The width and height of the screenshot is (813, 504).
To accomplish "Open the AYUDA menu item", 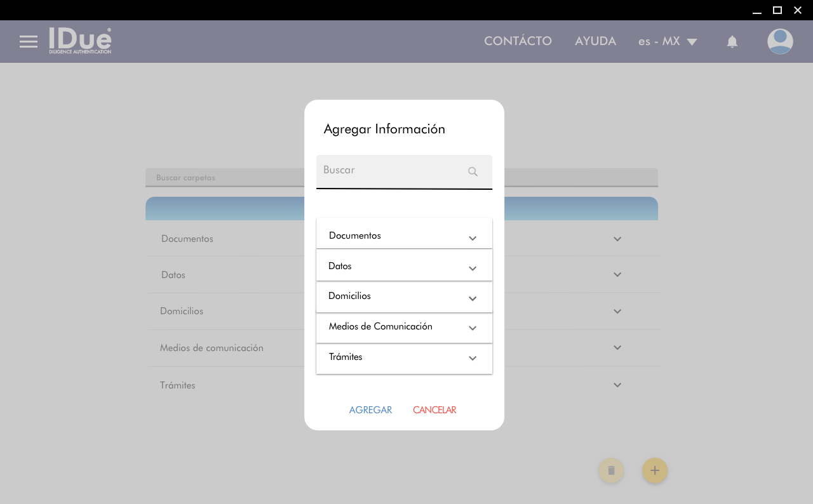I will coord(595,41).
